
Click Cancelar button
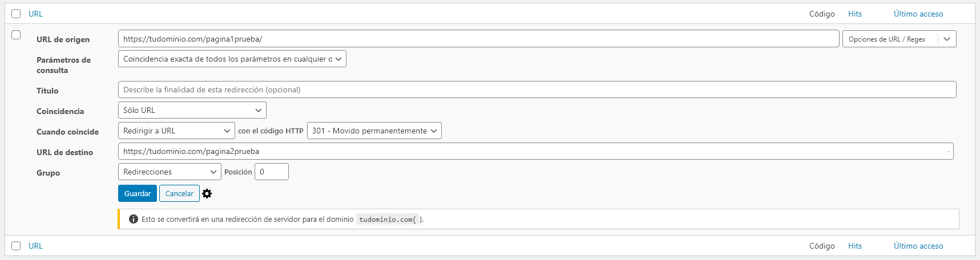point(179,193)
